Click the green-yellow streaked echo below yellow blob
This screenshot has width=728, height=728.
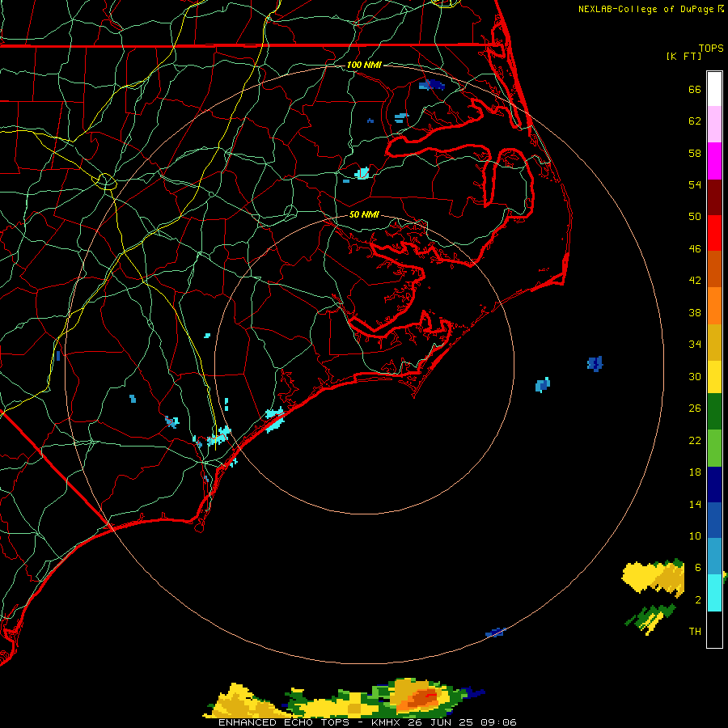[650, 618]
